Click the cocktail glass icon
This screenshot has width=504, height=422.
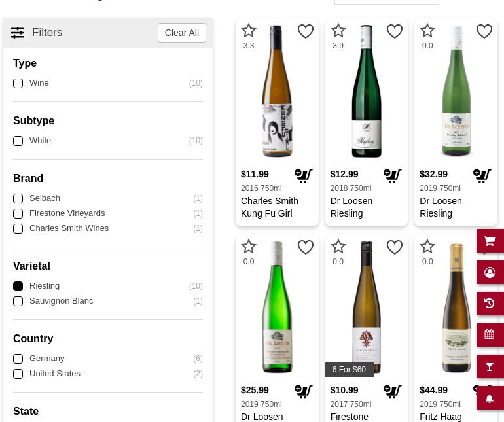(490, 366)
